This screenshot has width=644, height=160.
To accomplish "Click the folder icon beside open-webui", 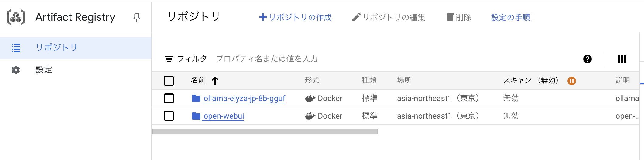I will click(196, 116).
